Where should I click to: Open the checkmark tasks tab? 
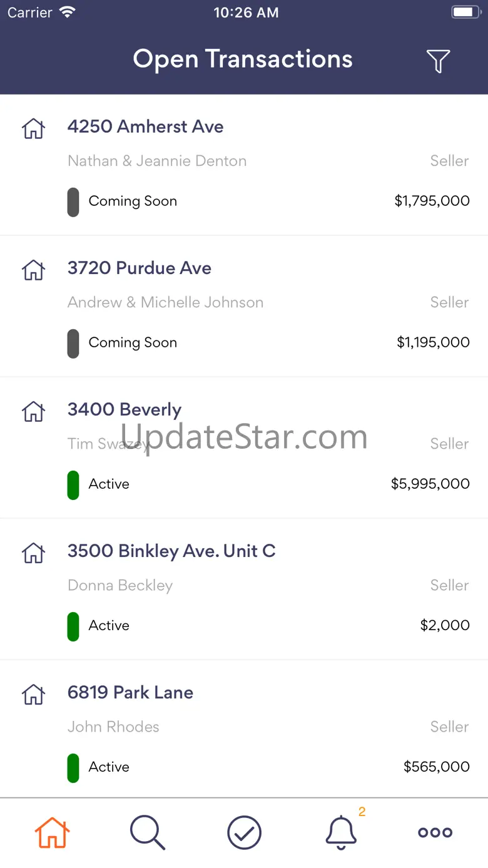tap(244, 832)
